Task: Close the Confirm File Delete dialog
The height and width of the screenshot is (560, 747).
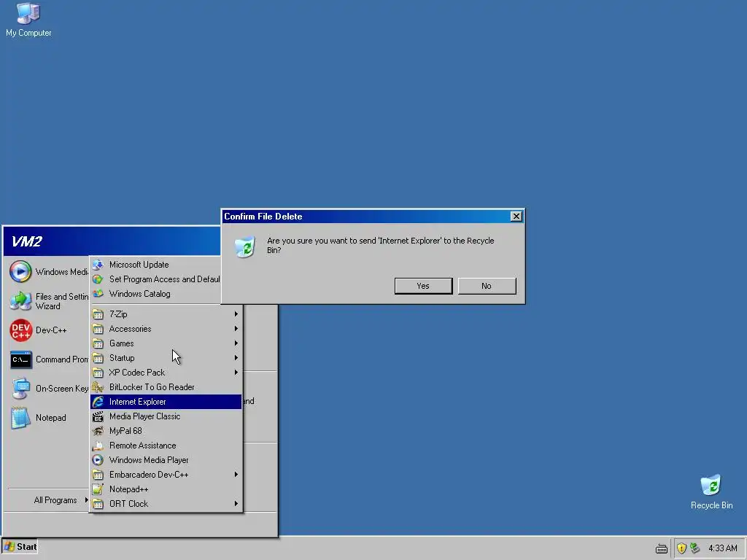Action: (516, 216)
